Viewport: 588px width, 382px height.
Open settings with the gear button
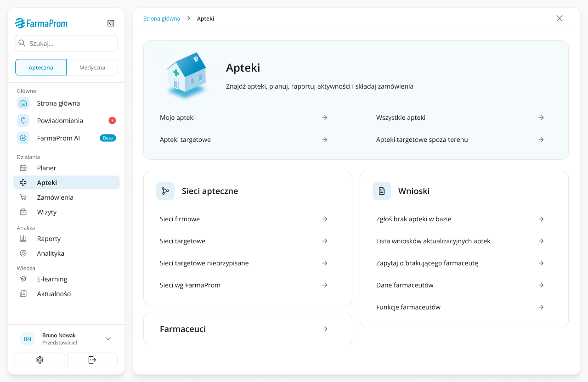pos(40,360)
